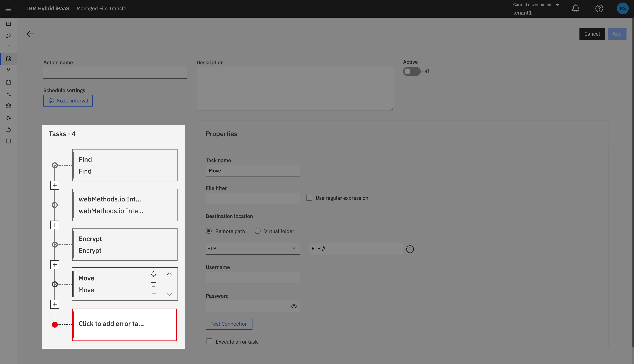Image resolution: width=634 pixels, height=364 pixels.
Task: Click the info icon next to FTP path
Action: pyautogui.click(x=410, y=249)
